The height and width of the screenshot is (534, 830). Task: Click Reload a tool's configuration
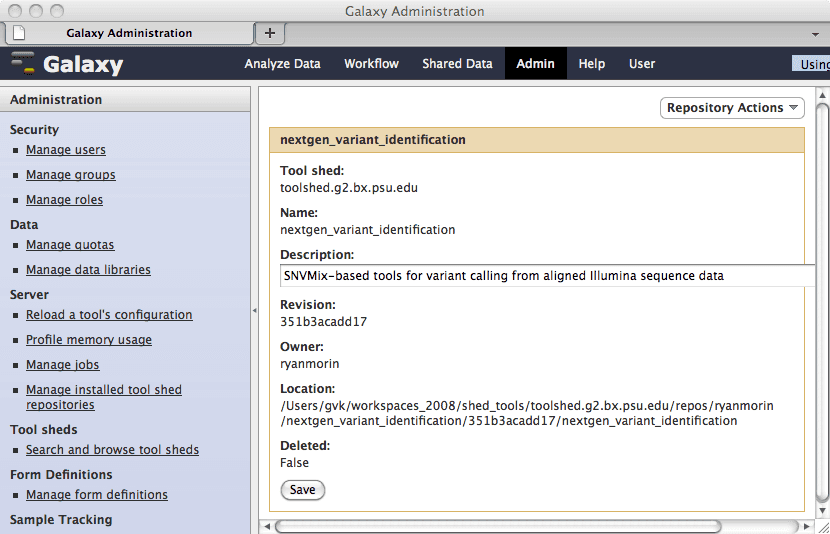(109, 315)
